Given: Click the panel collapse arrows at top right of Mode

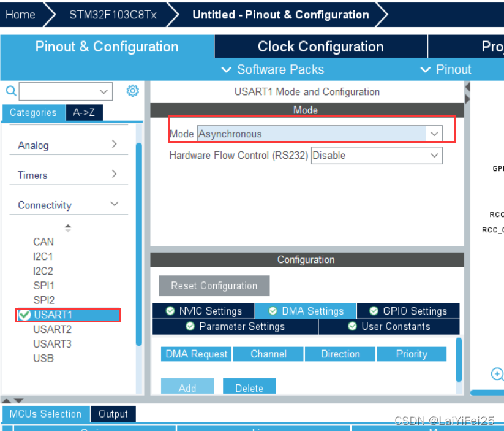Looking at the screenshot, I should pos(468,93).
